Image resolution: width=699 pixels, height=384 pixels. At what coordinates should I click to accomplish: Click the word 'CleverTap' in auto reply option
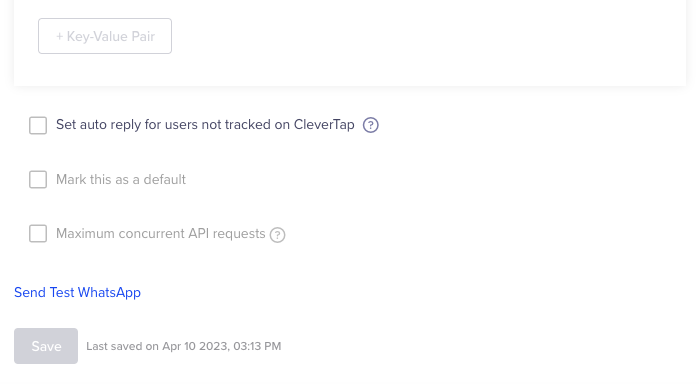click(x=324, y=125)
